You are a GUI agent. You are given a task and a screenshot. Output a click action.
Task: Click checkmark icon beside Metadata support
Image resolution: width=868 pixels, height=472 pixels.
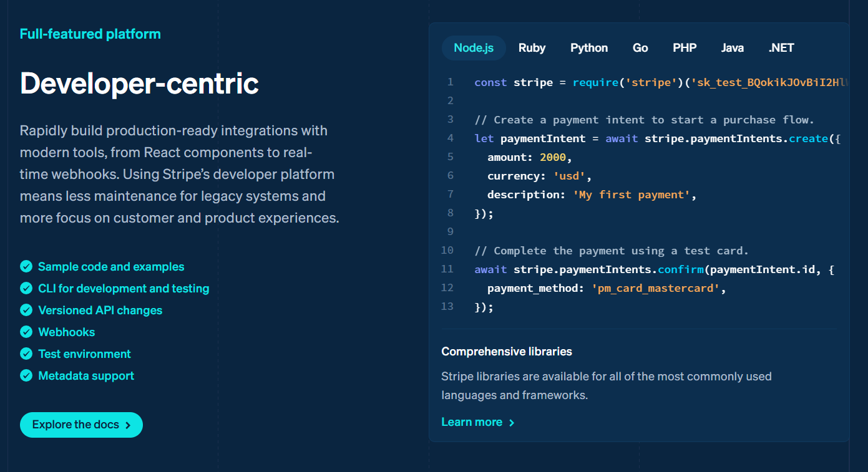[26, 376]
